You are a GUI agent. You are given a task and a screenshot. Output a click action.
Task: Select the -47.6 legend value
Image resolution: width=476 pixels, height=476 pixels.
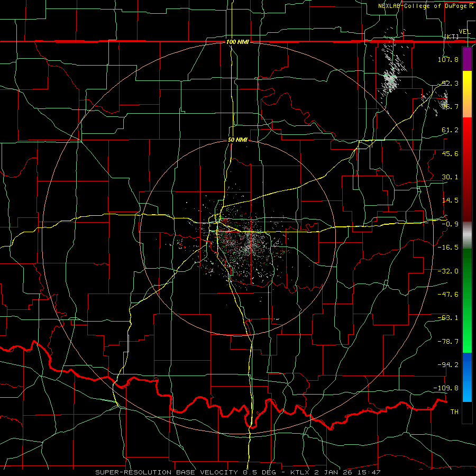click(448, 295)
